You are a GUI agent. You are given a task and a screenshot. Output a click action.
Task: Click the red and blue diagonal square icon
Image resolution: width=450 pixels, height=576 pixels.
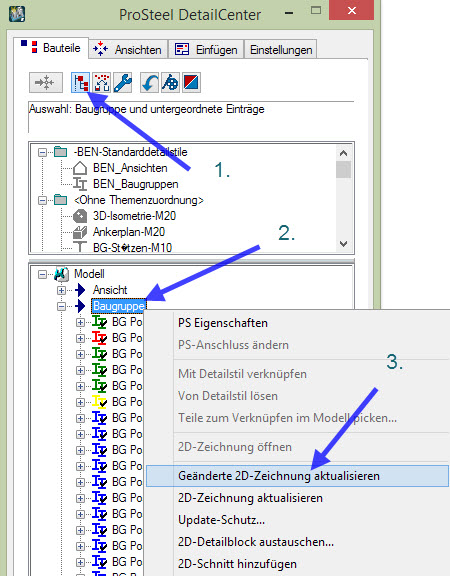pos(191,83)
